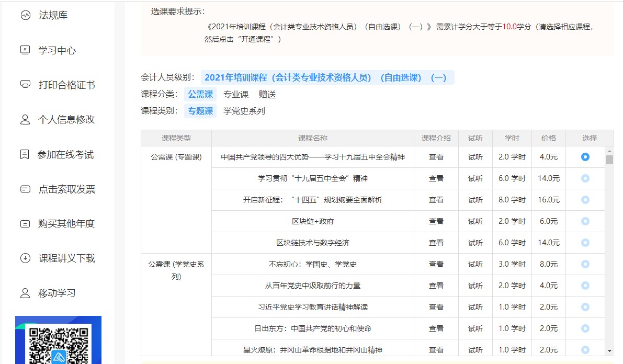Select radio button for 中国共产党领导的四大优势 course
Image resolution: width=623 pixels, height=364 pixels.
[585, 157]
